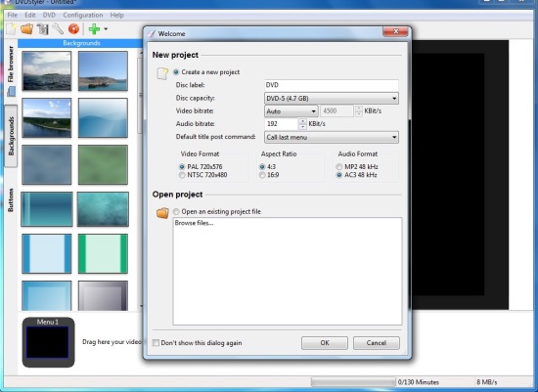Image resolution: width=538 pixels, height=392 pixels.
Task: Click the File browser tab icon in sidebar
Action: pyautogui.click(x=12, y=92)
